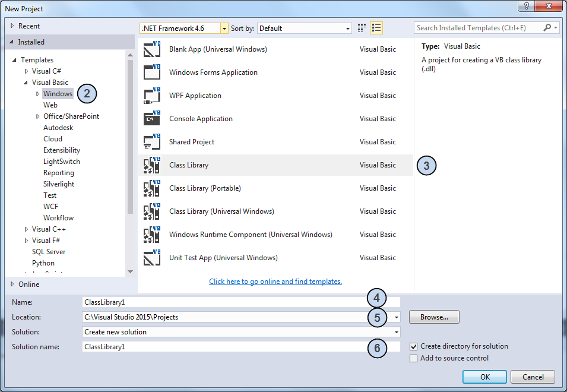Click the tree scroll up arrow

(x=130, y=55)
